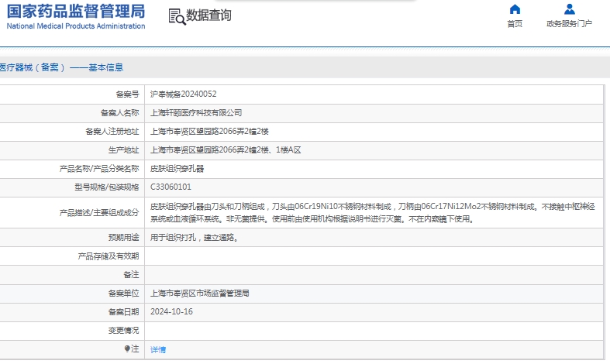610x364 pixels.
Task: Select the date 2024-10-16
Action: tap(171, 312)
